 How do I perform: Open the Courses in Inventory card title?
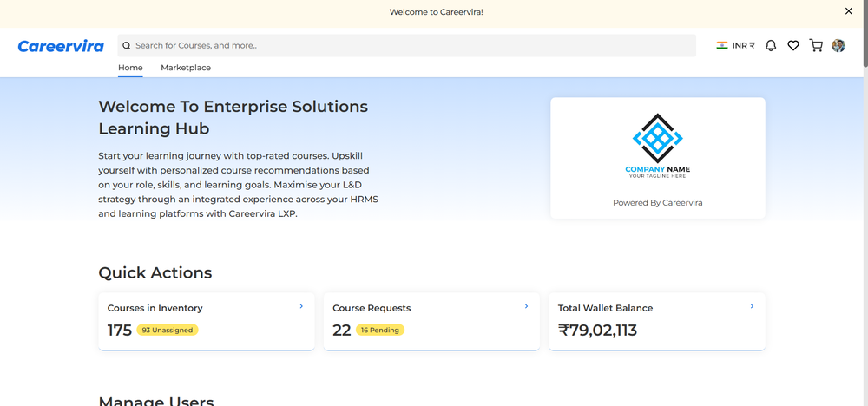(x=155, y=308)
